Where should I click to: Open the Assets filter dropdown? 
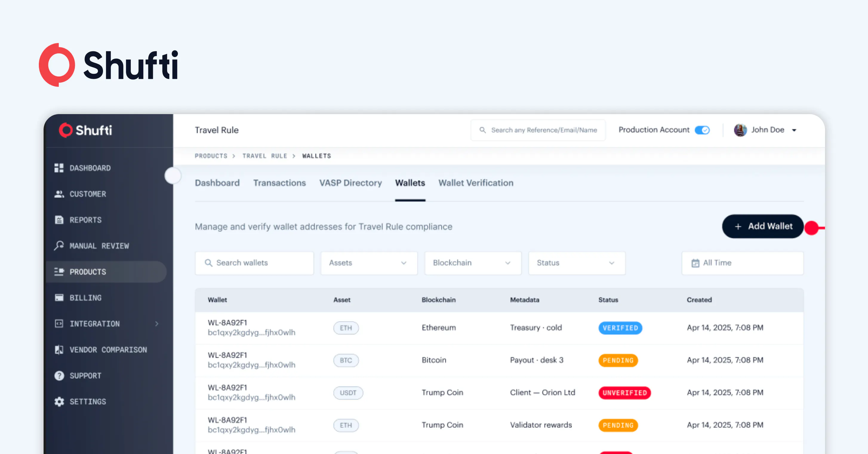click(x=369, y=263)
